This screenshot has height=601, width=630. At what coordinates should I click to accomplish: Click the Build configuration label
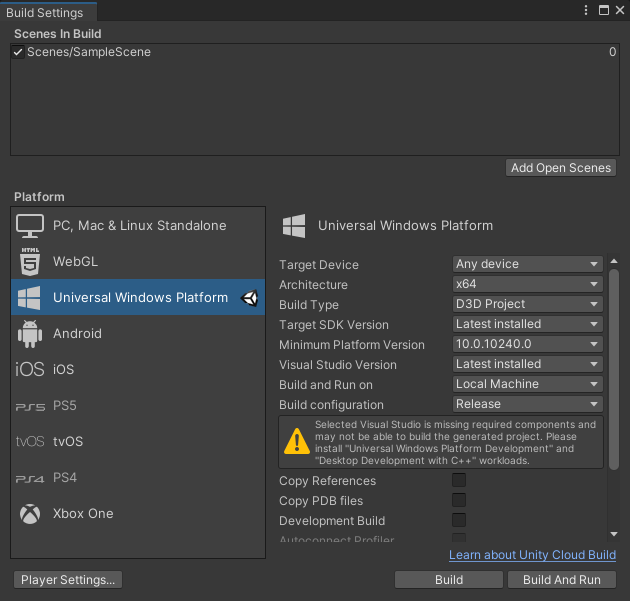point(331,405)
